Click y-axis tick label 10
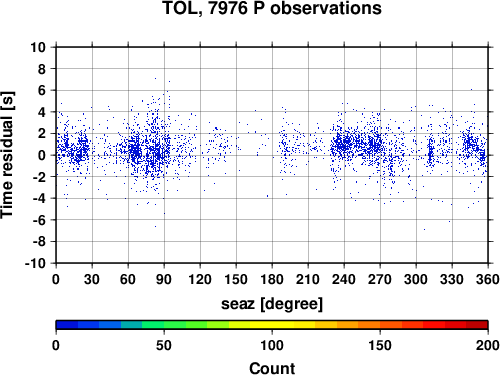Screen dimensions: 500x375 pyautogui.click(x=38, y=47)
